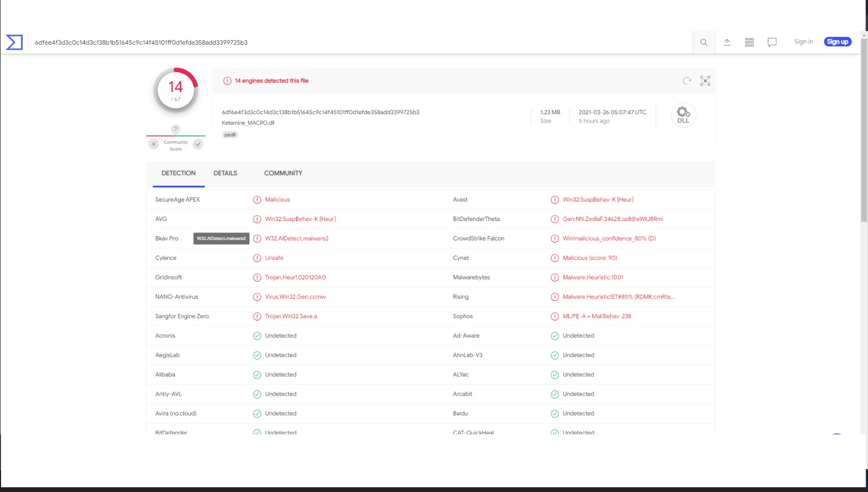Click Trojan.Heur!.020120A0 Gridinsoft result
The image size is (868, 492).
click(x=295, y=277)
